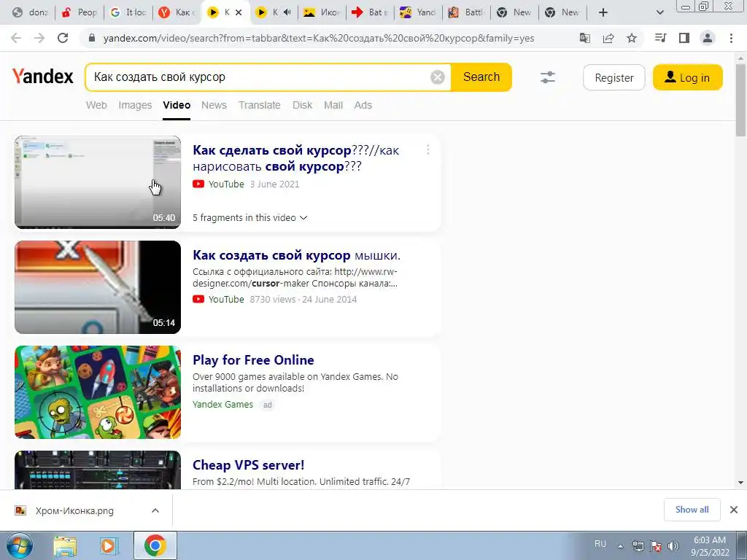The image size is (747, 560).
Task: Switch to the News tab
Action: click(x=214, y=105)
